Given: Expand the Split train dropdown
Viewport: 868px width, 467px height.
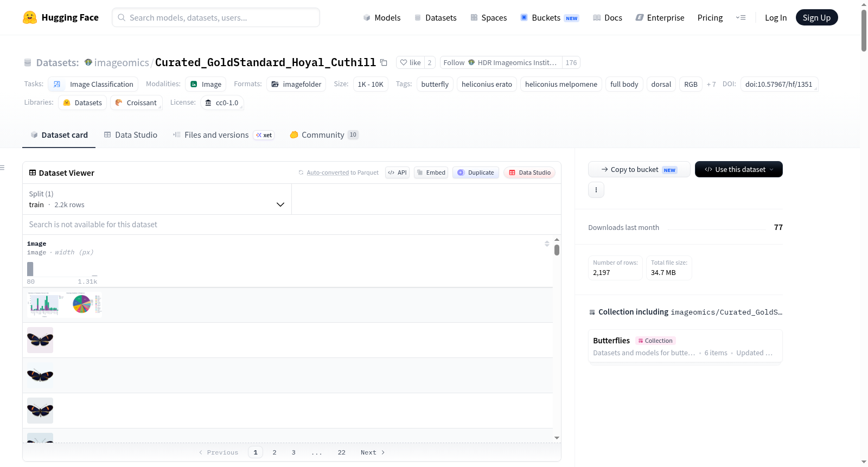Looking at the screenshot, I should (157, 199).
